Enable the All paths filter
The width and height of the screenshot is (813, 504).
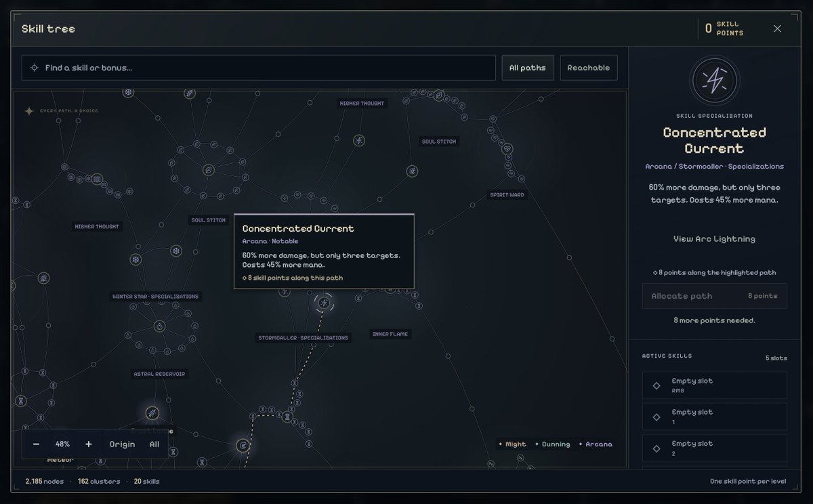528,68
